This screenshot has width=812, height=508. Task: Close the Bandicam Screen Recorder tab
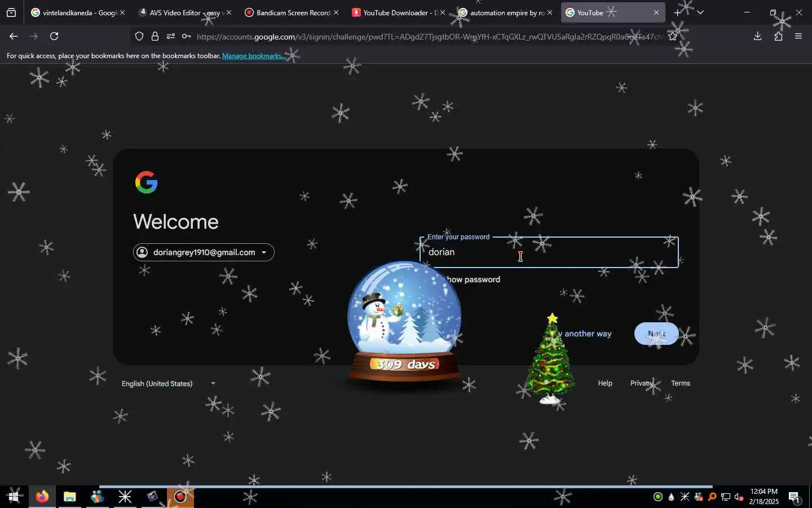[x=336, y=12]
